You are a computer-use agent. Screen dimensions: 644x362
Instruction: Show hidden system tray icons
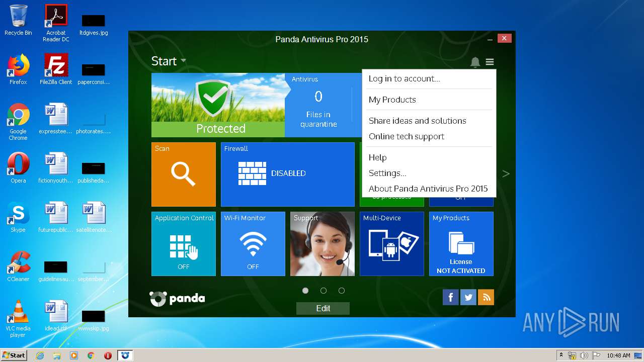[561, 355]
